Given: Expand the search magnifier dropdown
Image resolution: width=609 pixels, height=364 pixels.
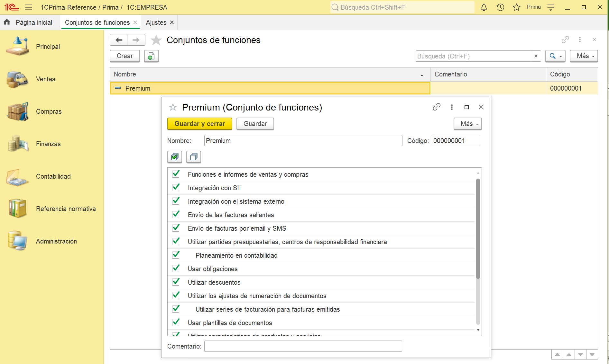Looking at the screenshot, I should point(555,56).
